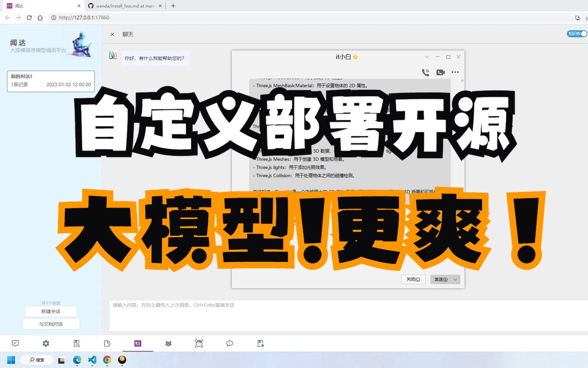Screen dimensions: 588x368
Task: Open the file edit tab icon
Action: 107,343
